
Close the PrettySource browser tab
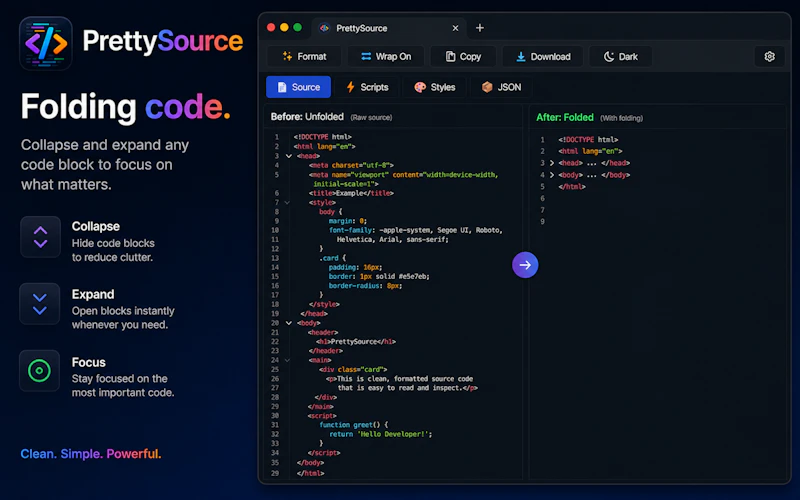(x=455, y=28)
